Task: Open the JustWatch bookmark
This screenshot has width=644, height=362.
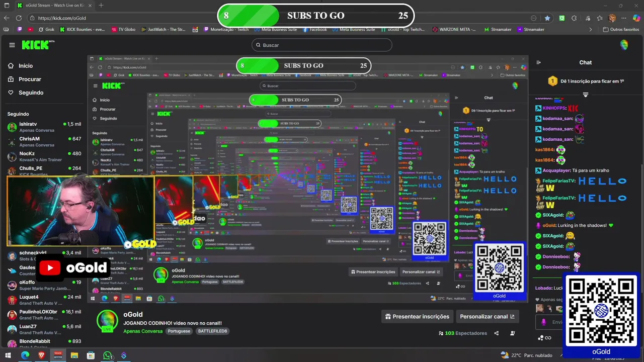Action: click(x=163, y=29)
